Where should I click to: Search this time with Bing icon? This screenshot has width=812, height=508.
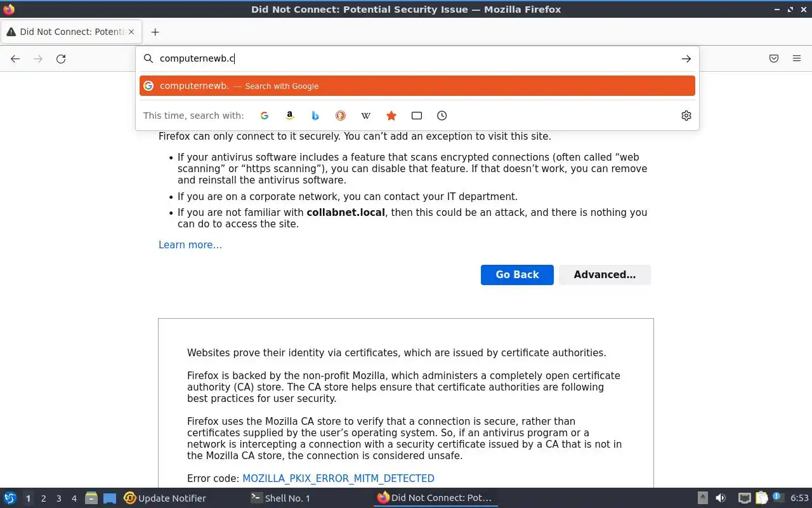(315, 116)
